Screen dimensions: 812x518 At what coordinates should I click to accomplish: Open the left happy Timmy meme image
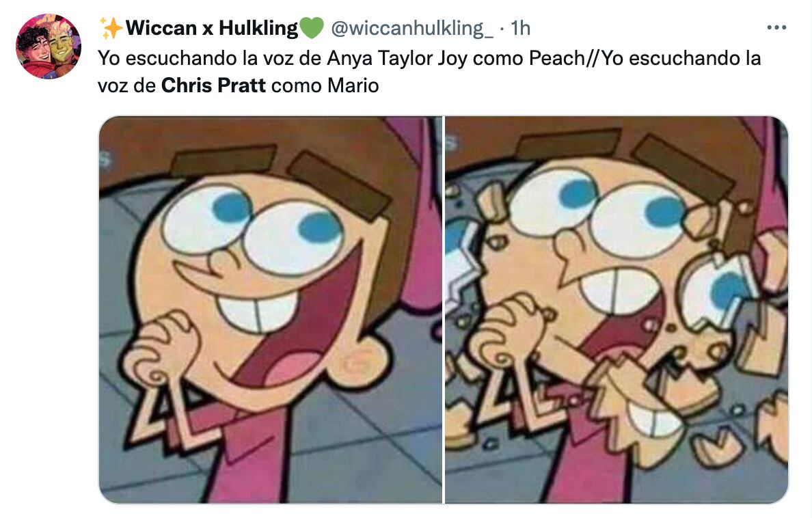point(270,310)
